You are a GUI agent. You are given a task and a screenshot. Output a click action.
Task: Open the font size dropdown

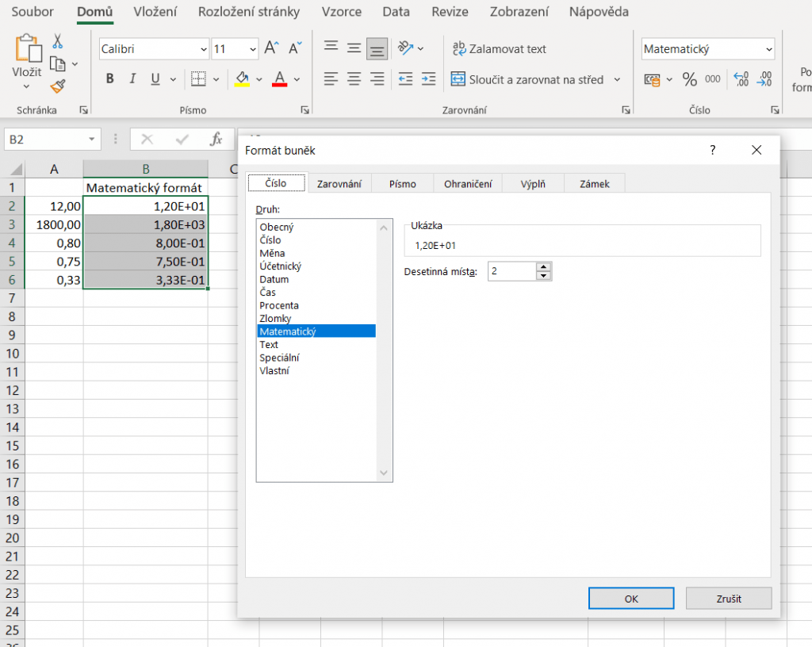[252, 49]
